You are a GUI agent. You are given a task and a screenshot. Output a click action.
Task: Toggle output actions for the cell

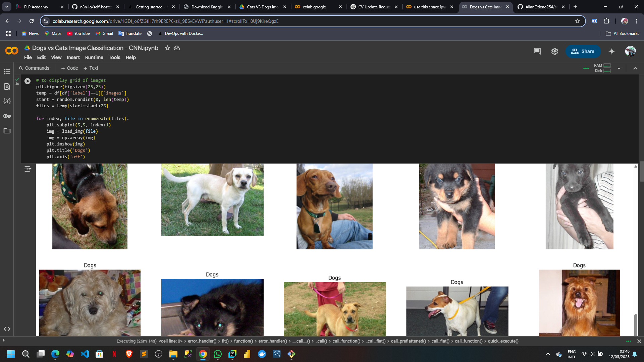pyautogui.click(x=28, y=169)
